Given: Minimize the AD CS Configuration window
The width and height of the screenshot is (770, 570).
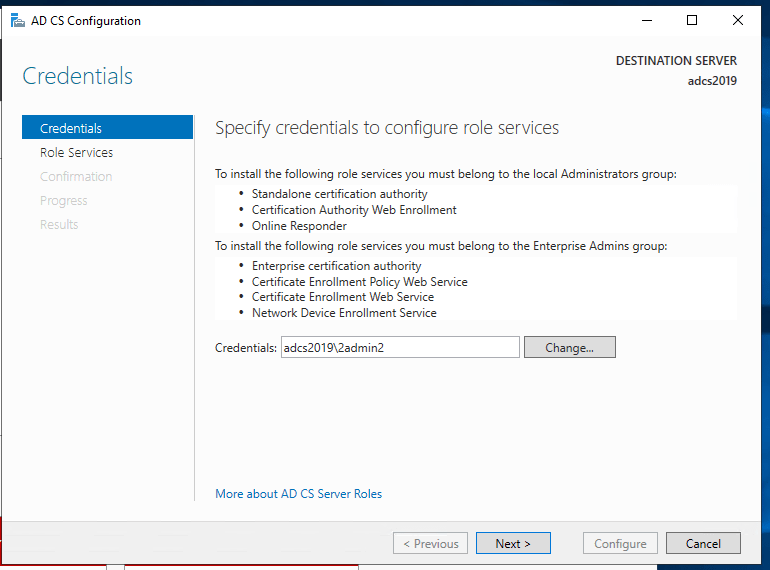Looking at the screenshot, I should (x=645, y=20).
